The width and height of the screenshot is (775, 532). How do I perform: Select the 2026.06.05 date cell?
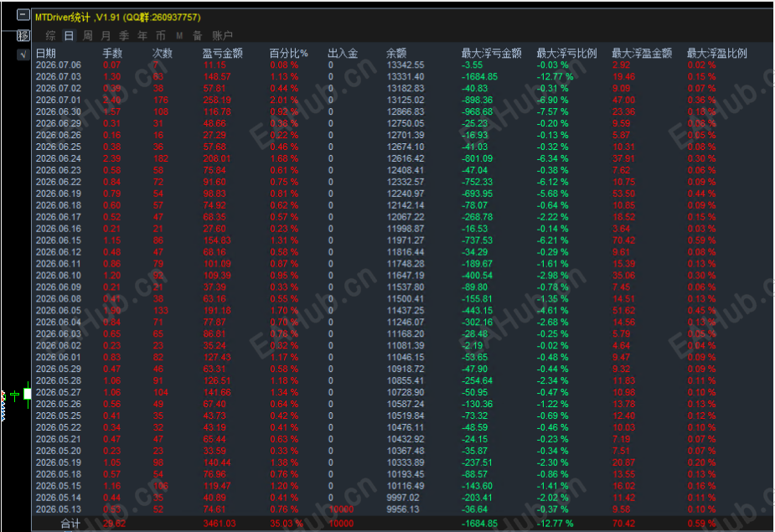pos(59,311)
